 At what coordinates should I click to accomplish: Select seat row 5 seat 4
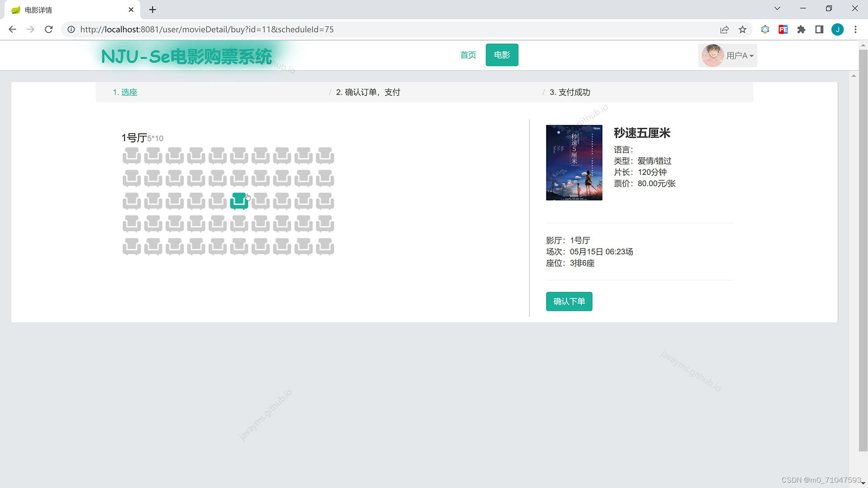(196, 247)
